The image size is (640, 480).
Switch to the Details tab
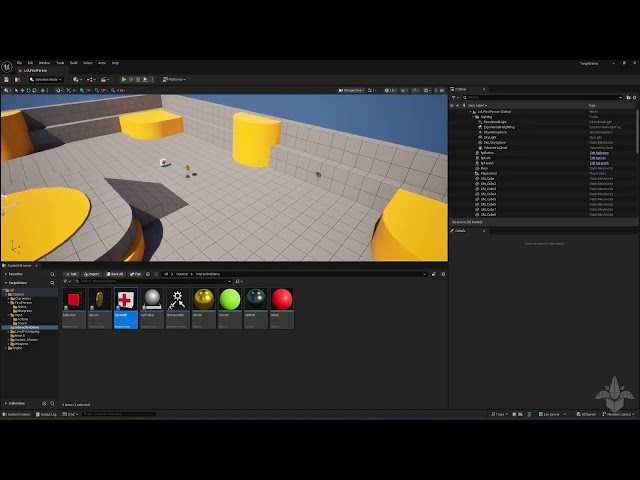460,231
